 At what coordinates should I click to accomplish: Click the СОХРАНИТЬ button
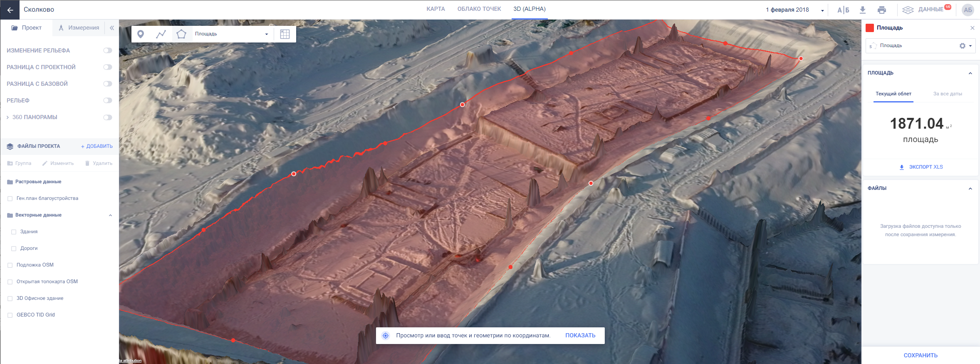click(x=920, y=355)
